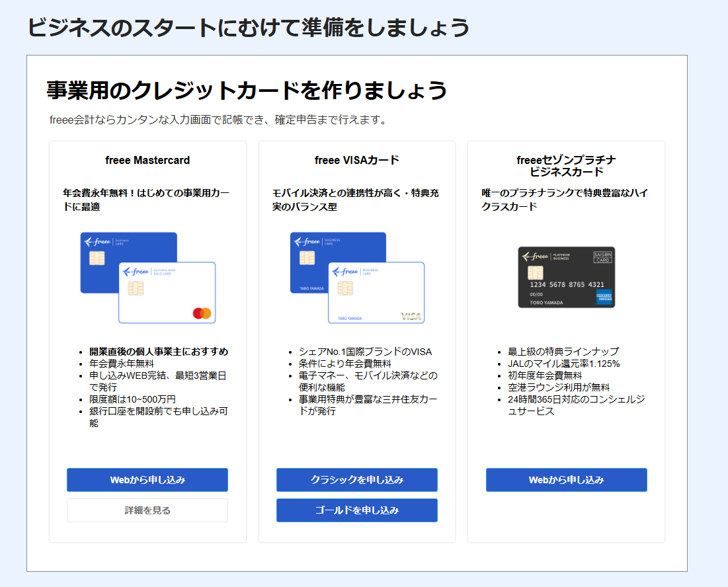Apply with クラシックを申し込み button
The image size is (728, 587).
356,480
